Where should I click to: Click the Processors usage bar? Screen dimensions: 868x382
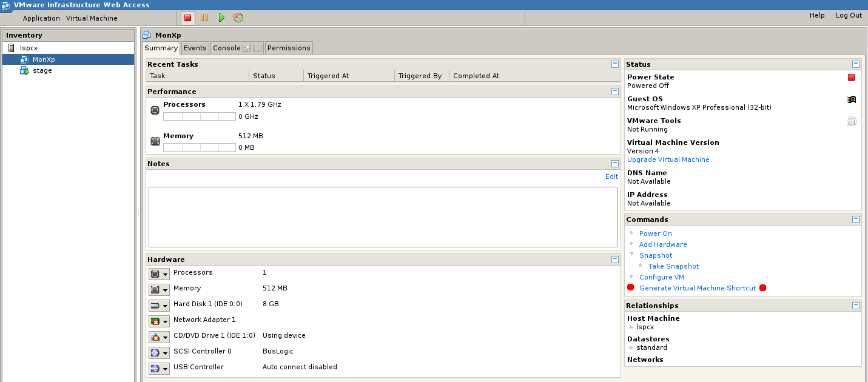pyautogui.click(x=200, y=116)
